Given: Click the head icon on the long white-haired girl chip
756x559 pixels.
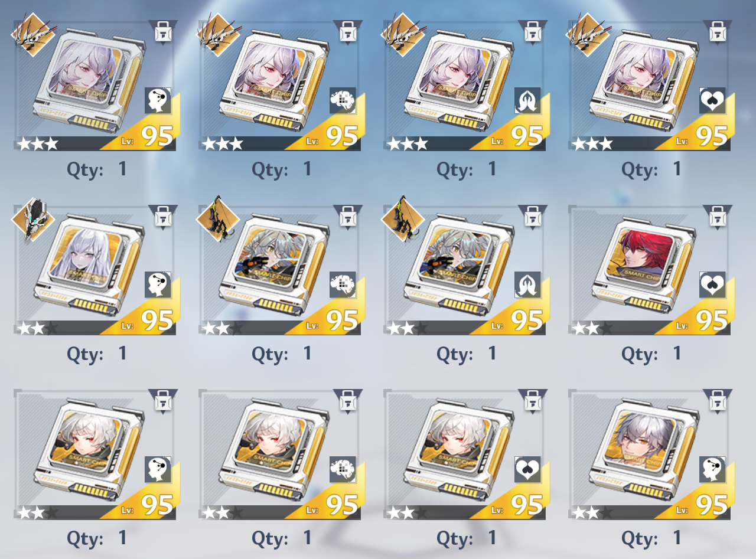Looking at the screenshot, I should pyautogui.click(x=158, y=285).
